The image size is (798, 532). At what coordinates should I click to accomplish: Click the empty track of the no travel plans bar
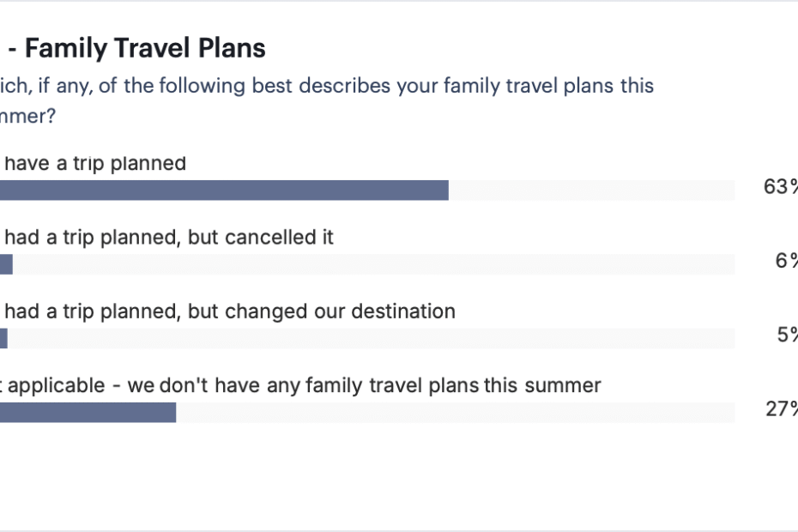[456, 413]
